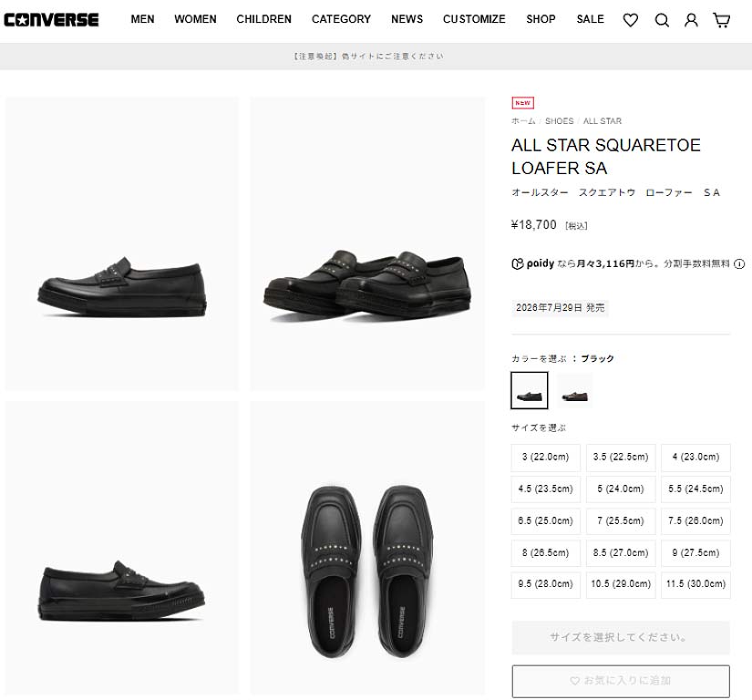Viewport: 752px width, 700px height.
Task: Open the SHOP menu
Action: pos(541,19)
